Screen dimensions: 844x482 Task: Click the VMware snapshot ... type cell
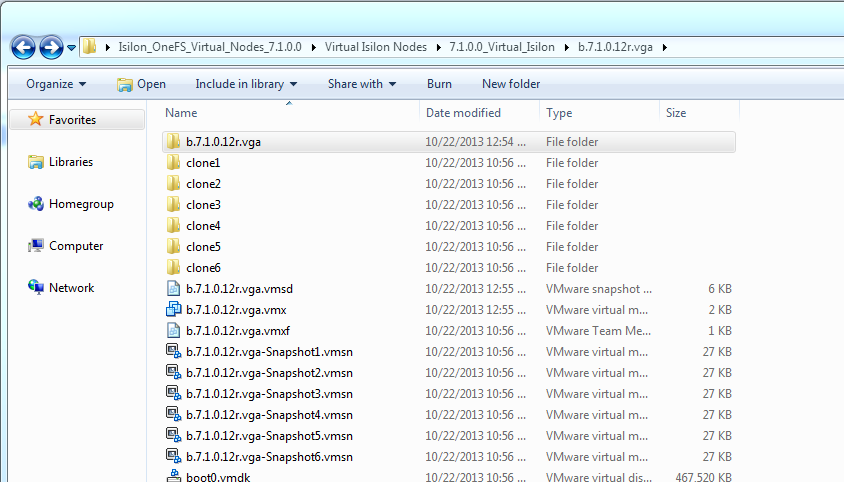coord(599,289)
